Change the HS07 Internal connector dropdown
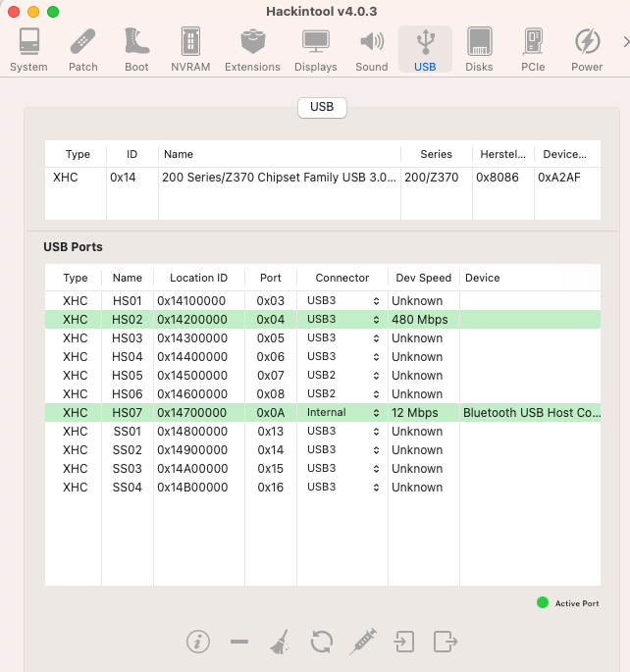This screenshot has width=630, height=672. pyautogui.click(x=342, y=413)
